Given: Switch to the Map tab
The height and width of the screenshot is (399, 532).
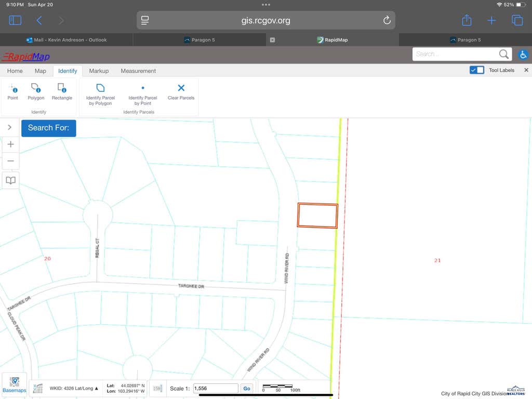Looking at the screenshot, I should click(41, 71).
